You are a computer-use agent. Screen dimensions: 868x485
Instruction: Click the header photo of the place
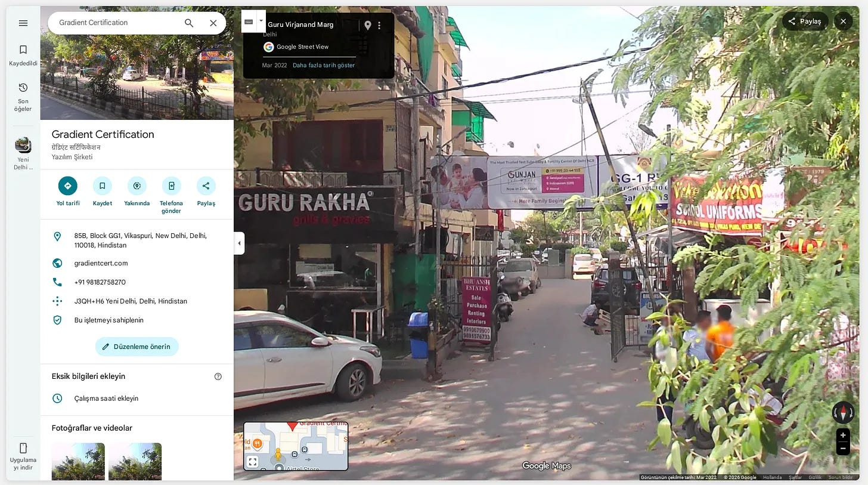tap(137, 78)
